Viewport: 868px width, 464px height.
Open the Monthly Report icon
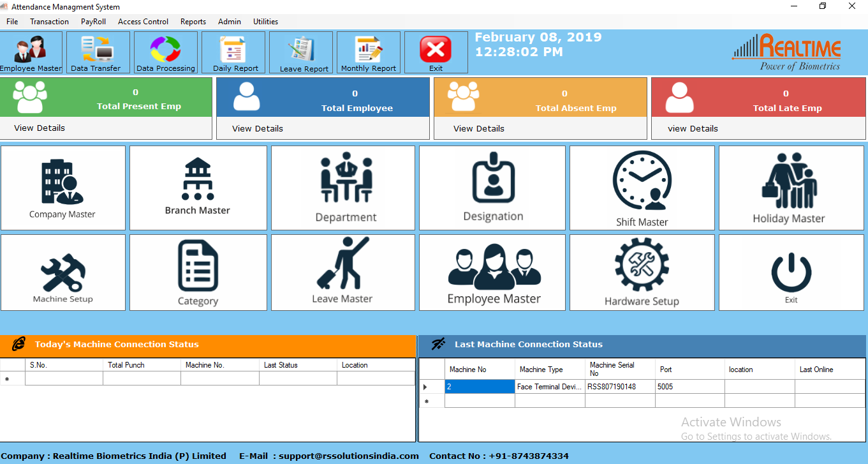(x=368, y=52)
